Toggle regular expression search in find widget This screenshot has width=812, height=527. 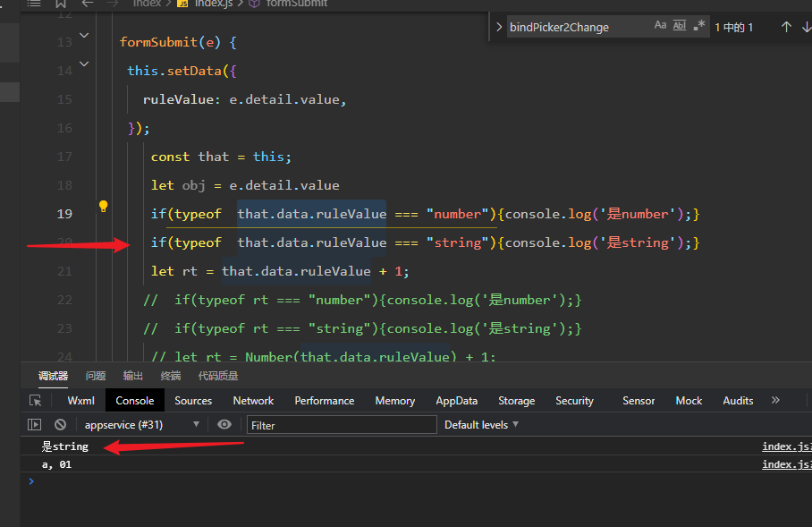coord(699,25)
